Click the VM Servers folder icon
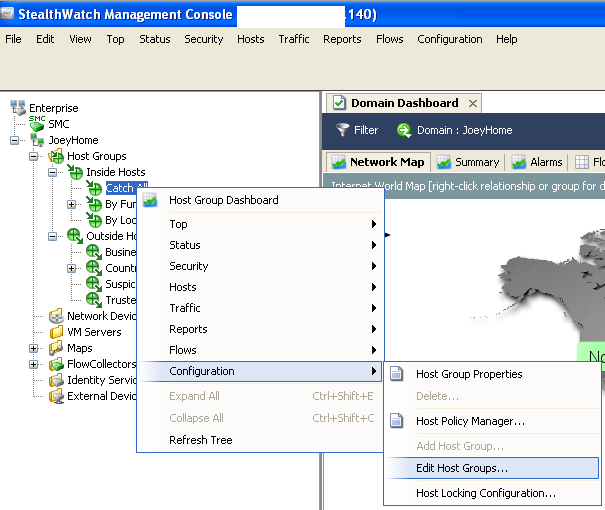Image resolution: width=605 pixels, height=510 pixels. [55, 332]
